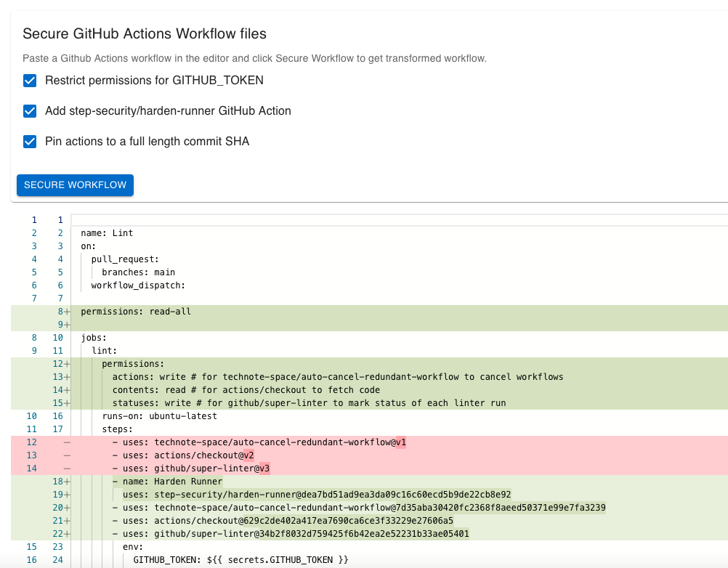Click the 'runs-on: ubuntu-latest' line
The height and width of the screenshot is (568, 728).
tap(159, 416)
